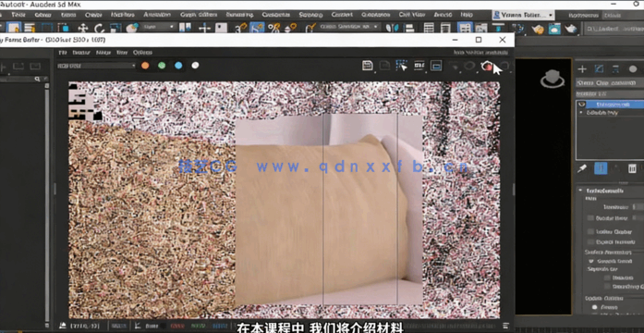The width and height of the screenshot is (644, 333).
Task: Click the red teapot render icon in frame buffer
Action: (x=487, y=66)
